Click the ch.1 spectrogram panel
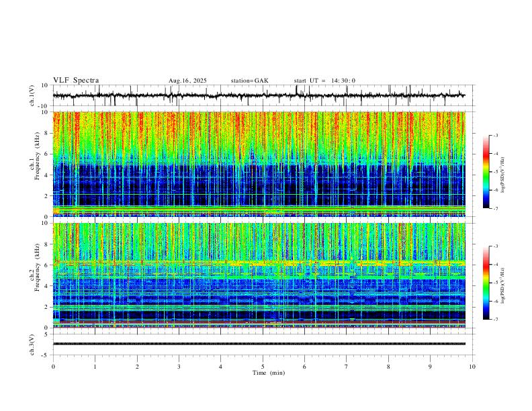The image size is (532, 411). point(259,164)
